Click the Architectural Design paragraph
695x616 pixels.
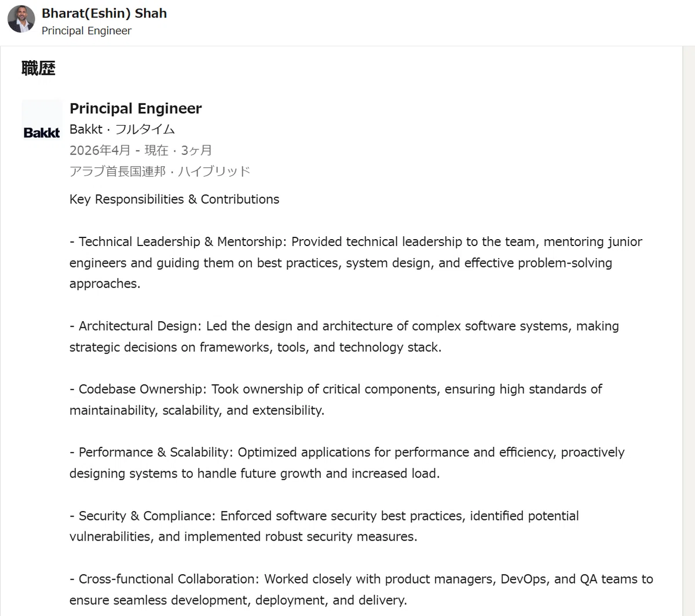[x=345, y=336]
